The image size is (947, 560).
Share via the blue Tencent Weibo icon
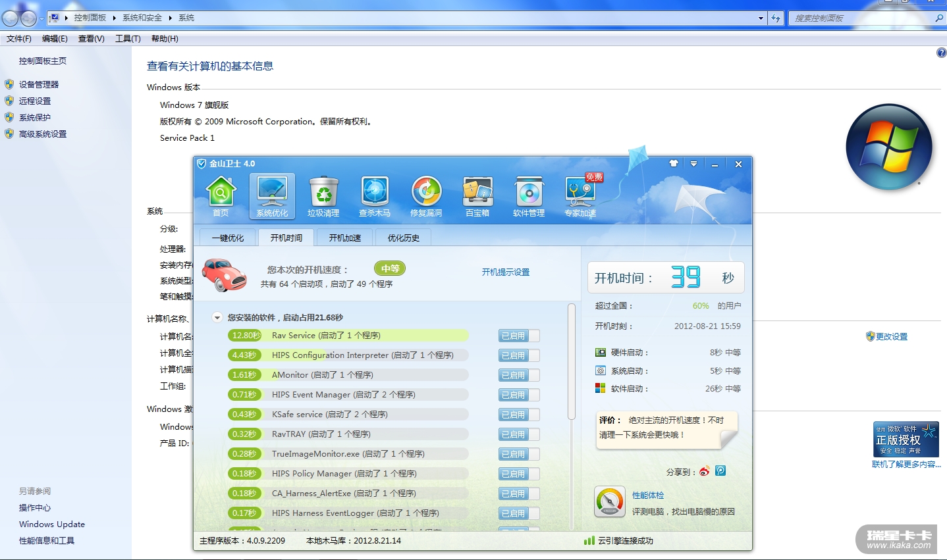(720, 471)
